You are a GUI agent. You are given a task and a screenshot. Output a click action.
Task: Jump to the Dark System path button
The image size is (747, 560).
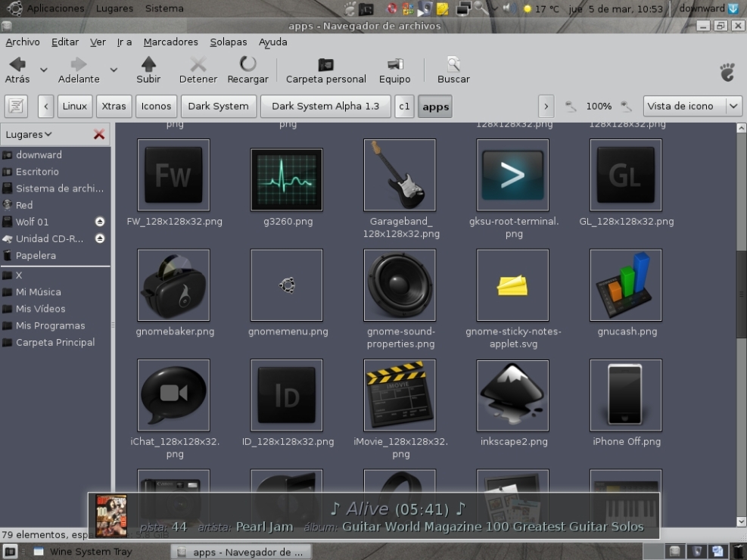[x=219, y=106]
